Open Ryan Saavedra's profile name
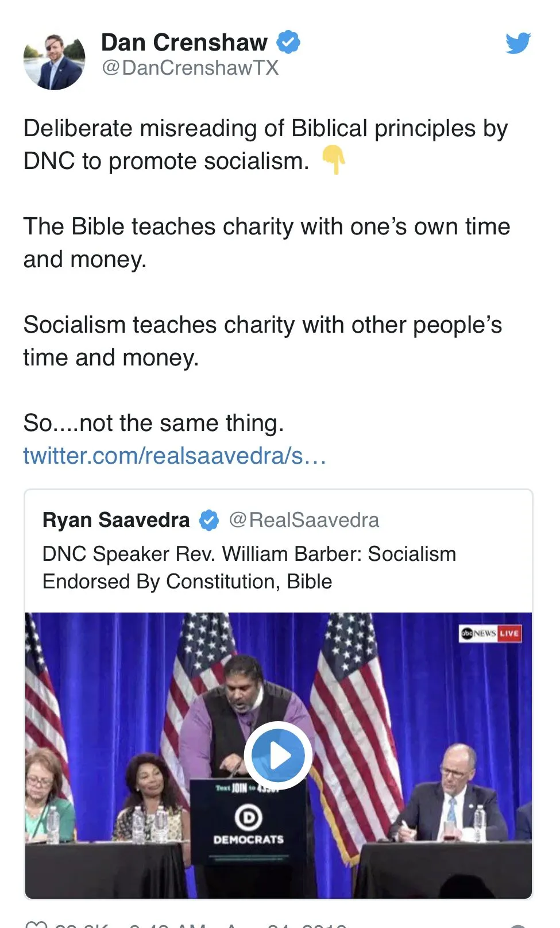Image resolution: width=560 pixels, height=928 pixels. pyautogui.click(x=116, y=520)
